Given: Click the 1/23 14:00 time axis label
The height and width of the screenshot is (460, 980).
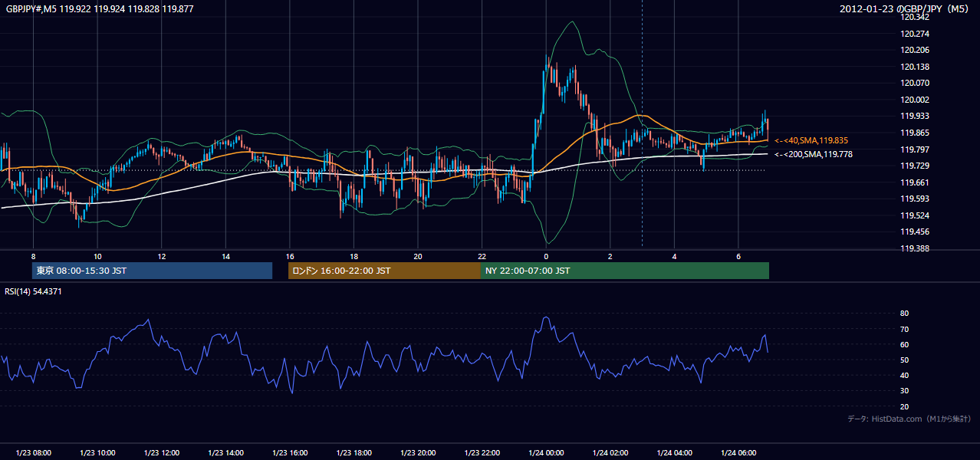Looking at the screenshot, I should (225, 453).
